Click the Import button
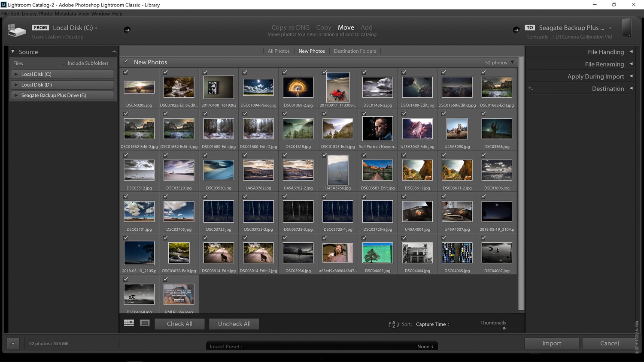This screenshot has width=644, height=362. click(x=551, y=343)
